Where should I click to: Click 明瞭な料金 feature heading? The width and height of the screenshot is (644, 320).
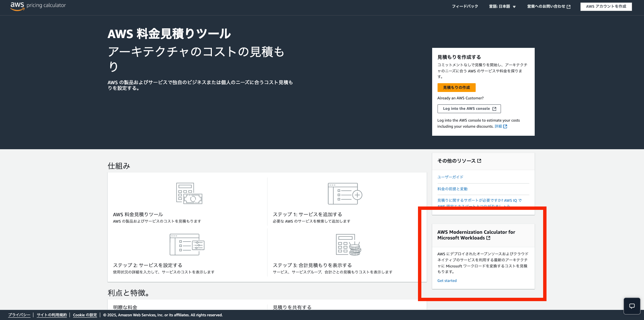tap(125, 307)
